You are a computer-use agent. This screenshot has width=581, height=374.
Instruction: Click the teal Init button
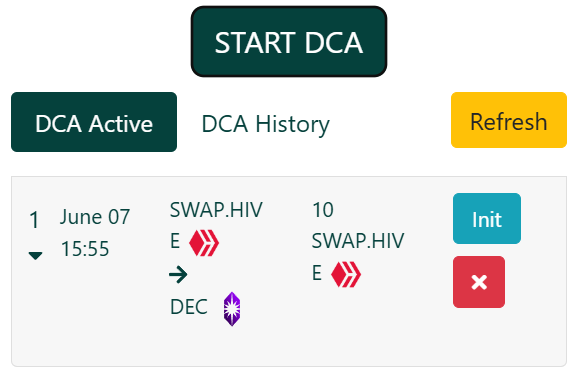[x=487, y=218]
